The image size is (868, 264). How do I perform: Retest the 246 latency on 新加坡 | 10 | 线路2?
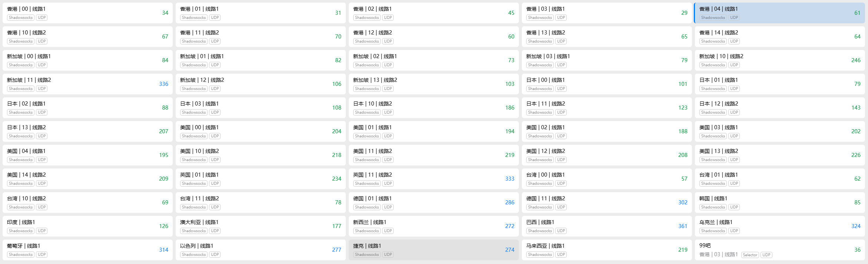coord(855,60)
